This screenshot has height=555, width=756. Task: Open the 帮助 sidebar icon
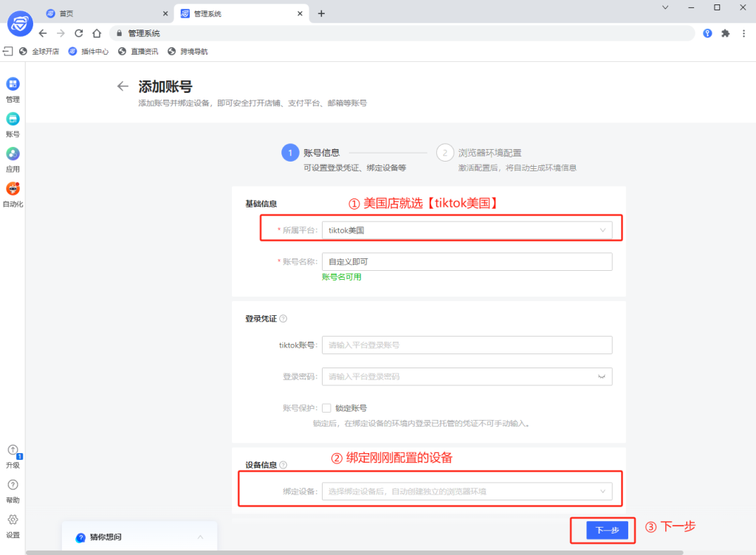pos(13,485)
